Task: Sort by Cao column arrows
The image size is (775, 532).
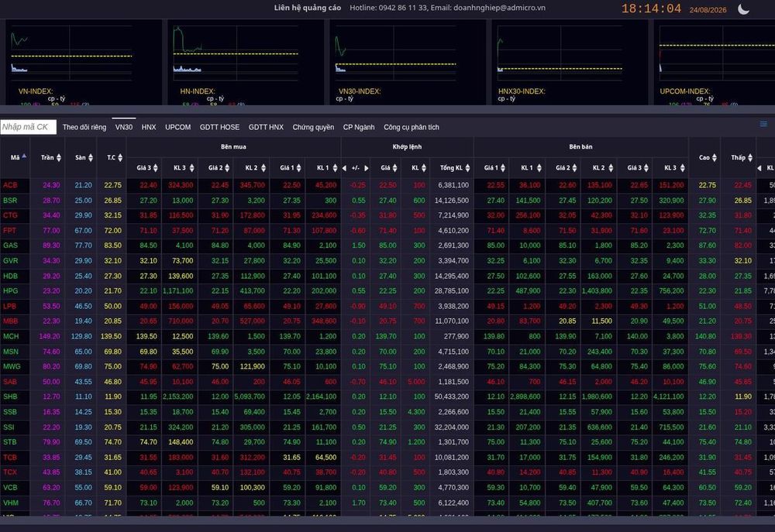Action: coord(715,157)
